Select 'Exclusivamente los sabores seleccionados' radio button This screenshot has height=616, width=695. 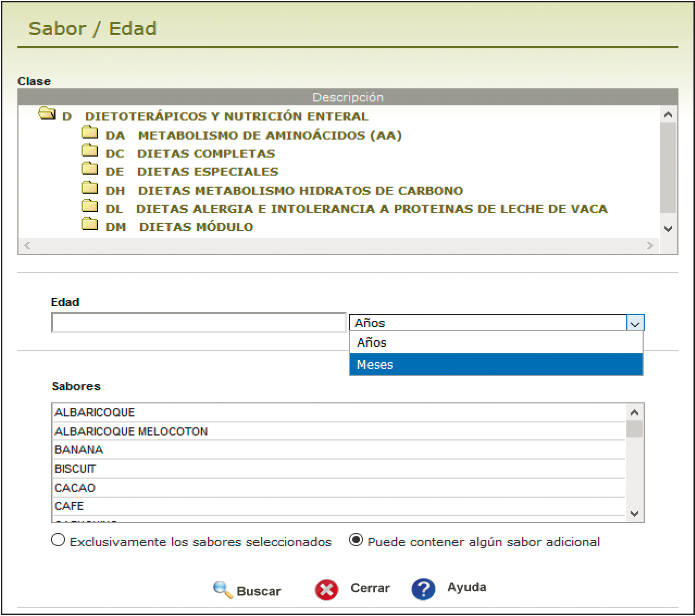pyautogui.click(x=58, y=540)
